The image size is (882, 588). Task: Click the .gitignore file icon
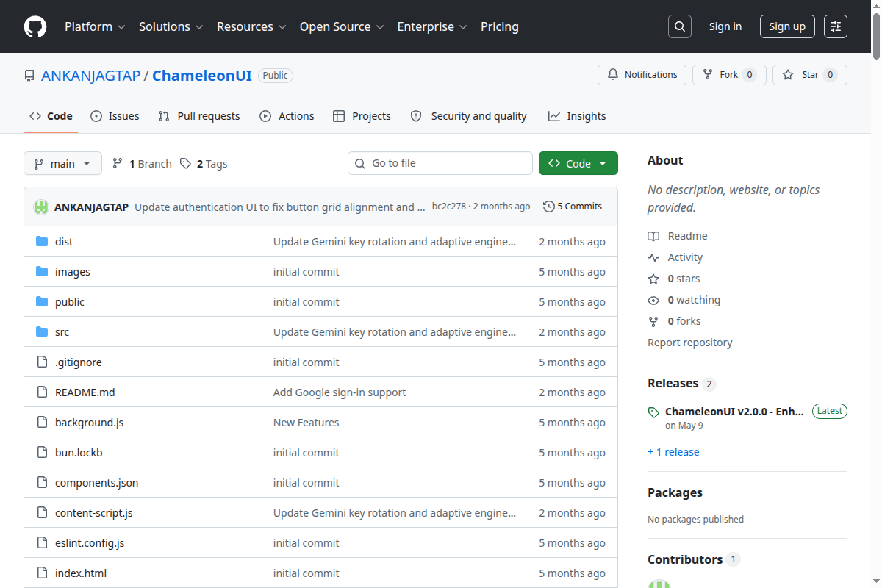tap(42, 362)
